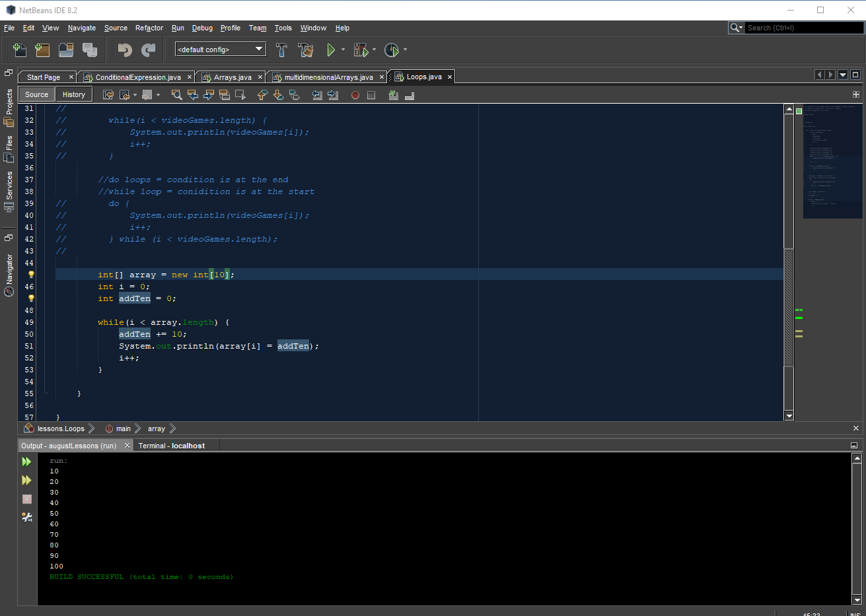Close the Loops.java tab
The height and width of the screenshot is (616, 866).
[x=450, y=77]
